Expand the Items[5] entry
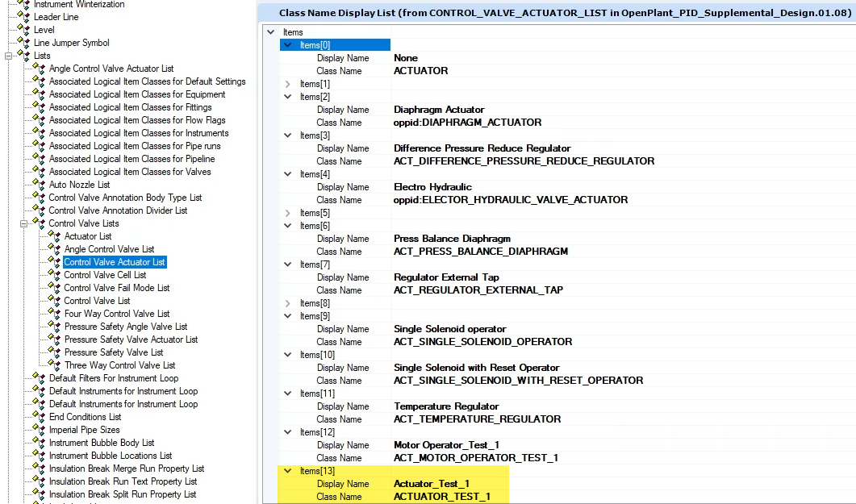 click(288, 213)
